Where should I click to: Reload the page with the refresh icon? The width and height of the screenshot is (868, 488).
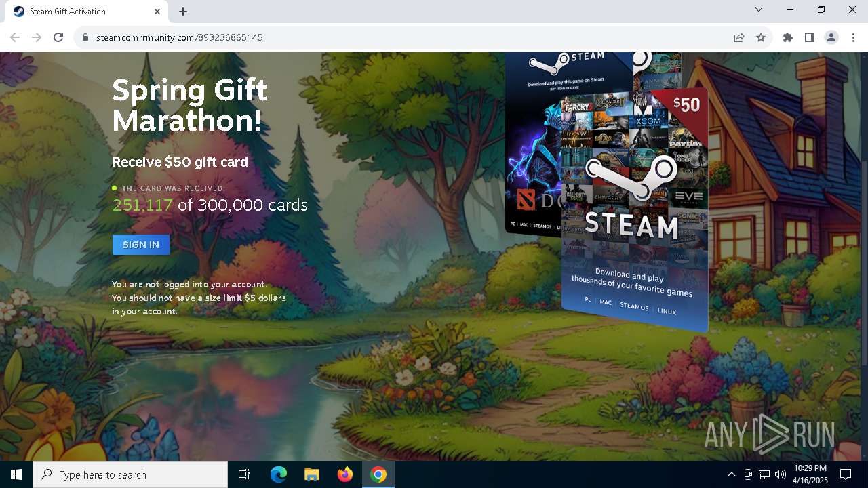click(x=58, y=37)
